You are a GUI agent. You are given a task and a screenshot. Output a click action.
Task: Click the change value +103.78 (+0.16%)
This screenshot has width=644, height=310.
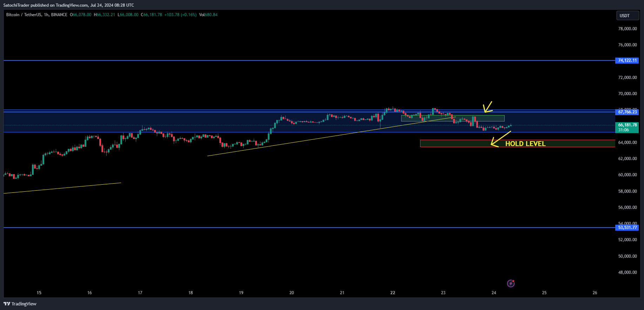point(180,15)
